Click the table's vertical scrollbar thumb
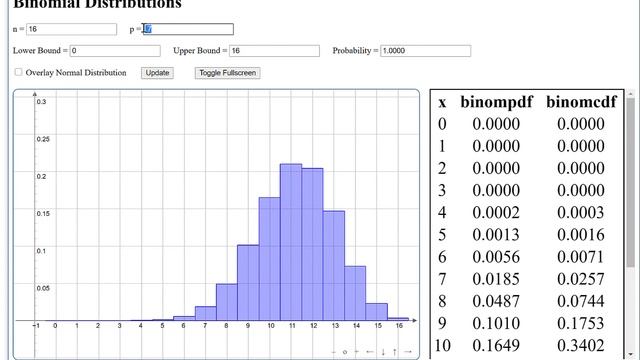The height and width of the screenshot is (360, 640). coord(631,182)
